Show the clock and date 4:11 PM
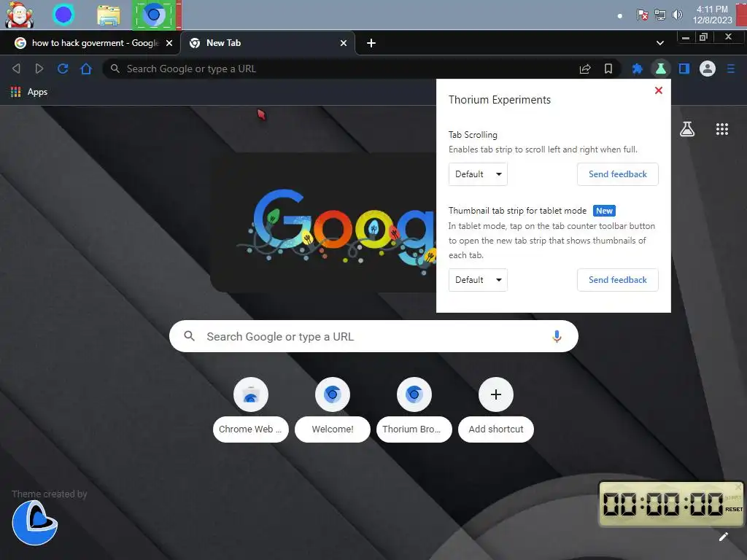The width and height of the screenshot is (747, 560). 712,15
